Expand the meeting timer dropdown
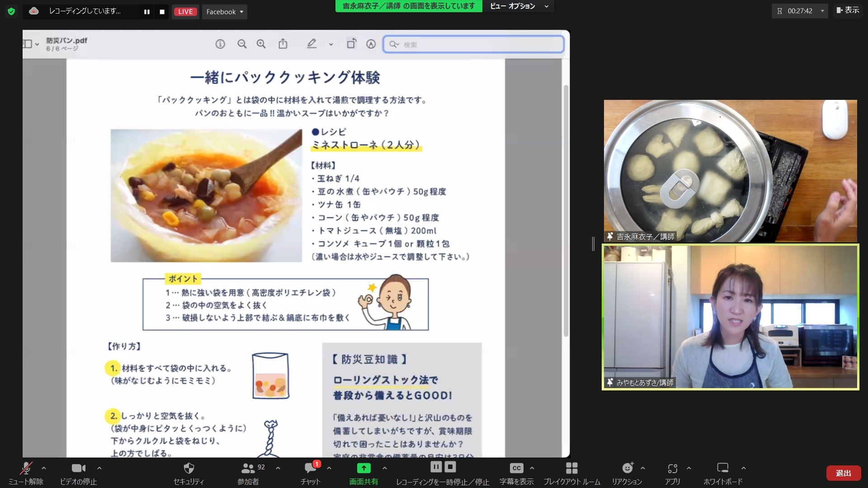Screen dimensions: 868x488 [822, 11]
